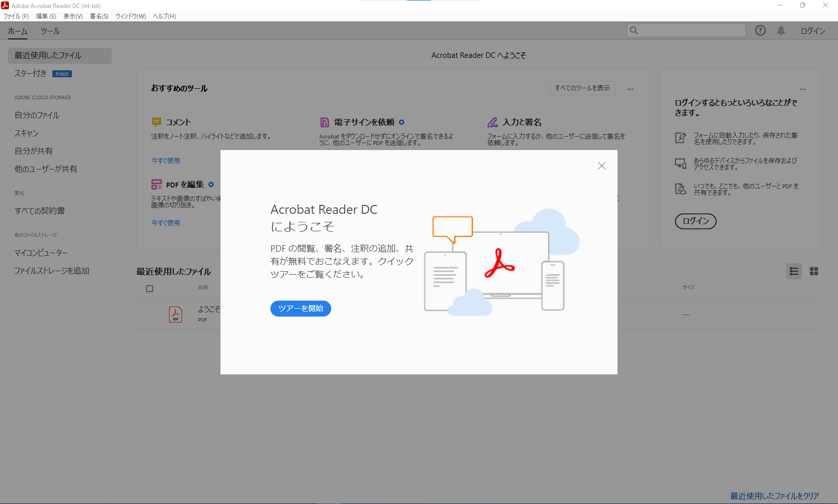This screenshot has width=838, height=504.
Task: Switch to list view icon
Action: (794, 271)
